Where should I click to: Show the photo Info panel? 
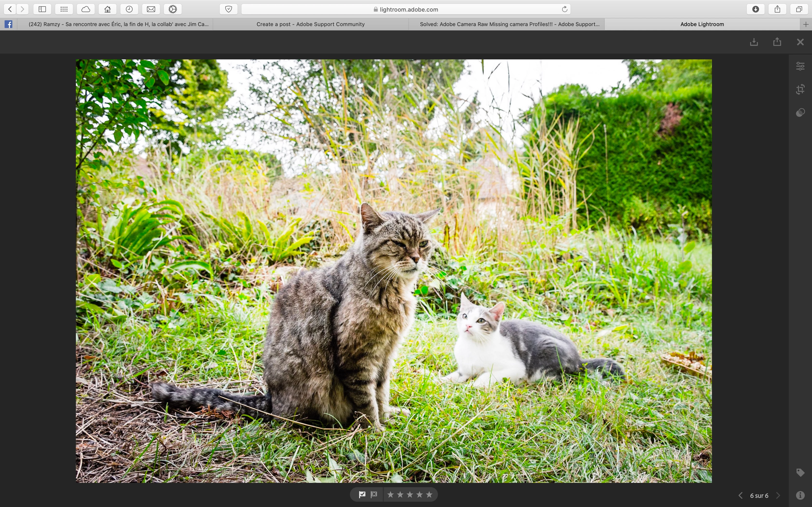click(x=800, y=495)
